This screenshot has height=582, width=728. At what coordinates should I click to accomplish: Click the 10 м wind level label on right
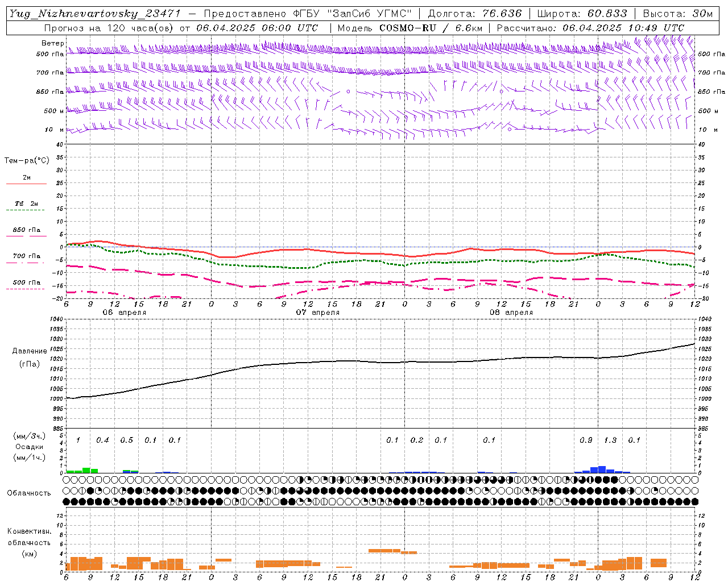click(709, 130)
